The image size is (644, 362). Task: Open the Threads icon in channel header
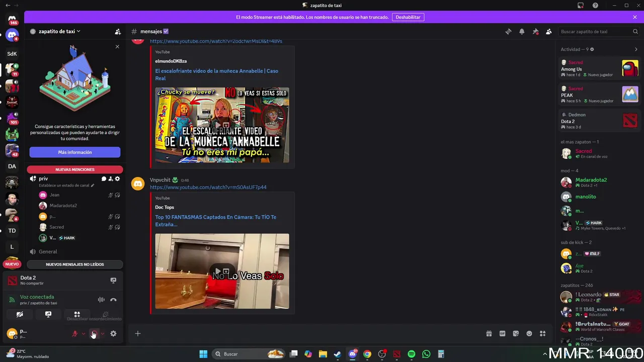coord(508,31)
